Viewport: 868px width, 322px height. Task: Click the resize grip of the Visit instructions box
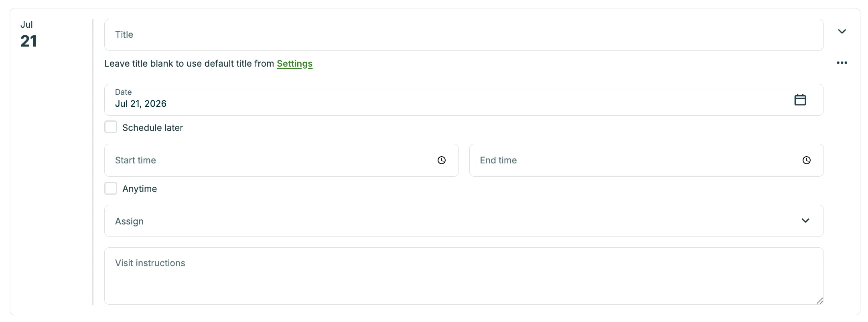tap(819, 301)
